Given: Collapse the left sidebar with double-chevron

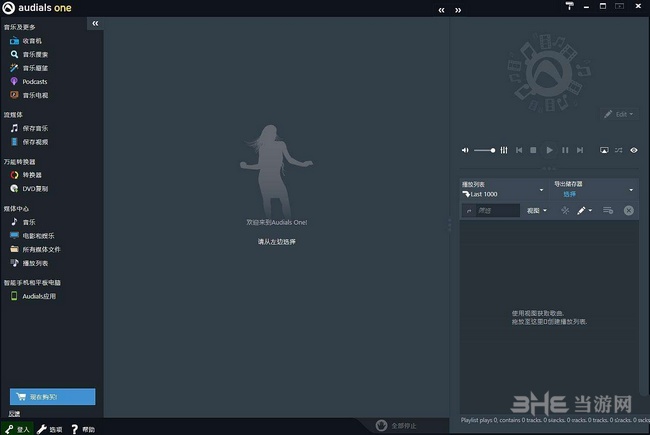Looking at the screenshot, I should click(95, 23).
